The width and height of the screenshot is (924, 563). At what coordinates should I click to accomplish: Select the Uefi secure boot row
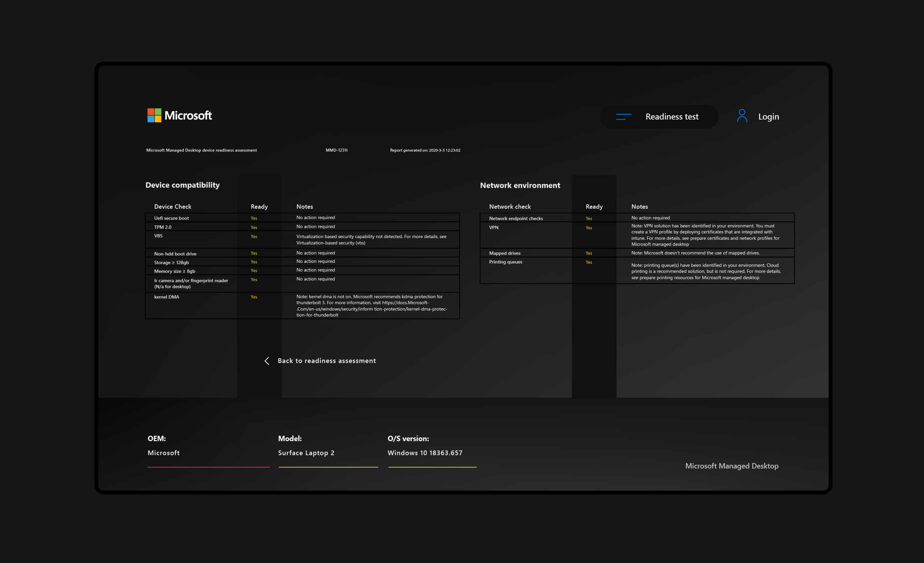(302, 218)
